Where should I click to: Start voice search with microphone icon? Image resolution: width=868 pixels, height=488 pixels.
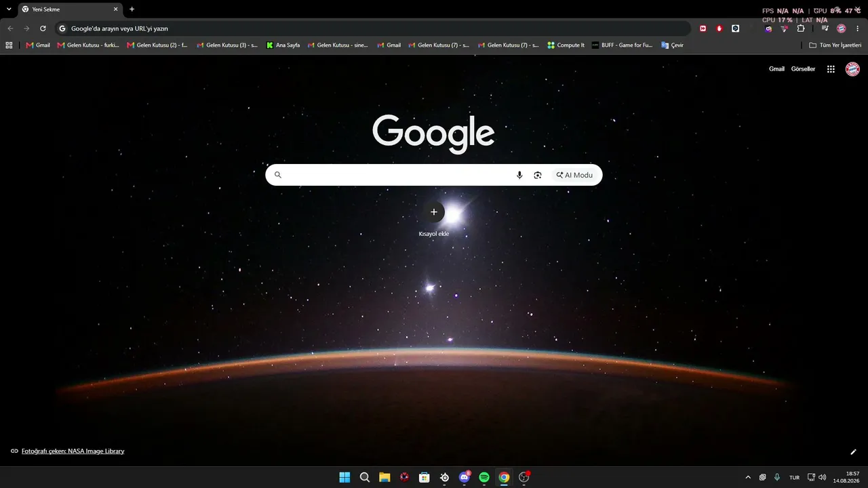tap(519, 175)
